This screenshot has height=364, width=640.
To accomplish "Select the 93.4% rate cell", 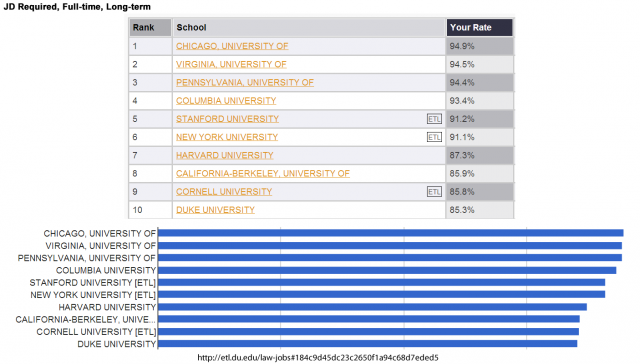I will (x=480, y=101).
